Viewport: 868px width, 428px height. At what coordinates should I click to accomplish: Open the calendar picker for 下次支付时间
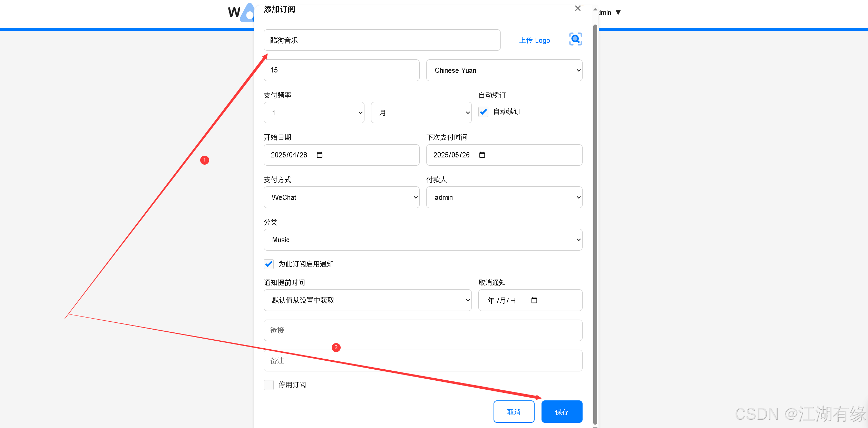point(482,155)
